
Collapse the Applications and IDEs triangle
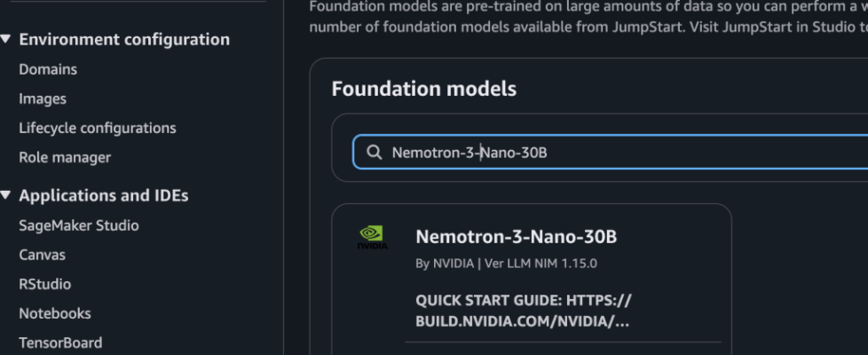click(7, 196)
